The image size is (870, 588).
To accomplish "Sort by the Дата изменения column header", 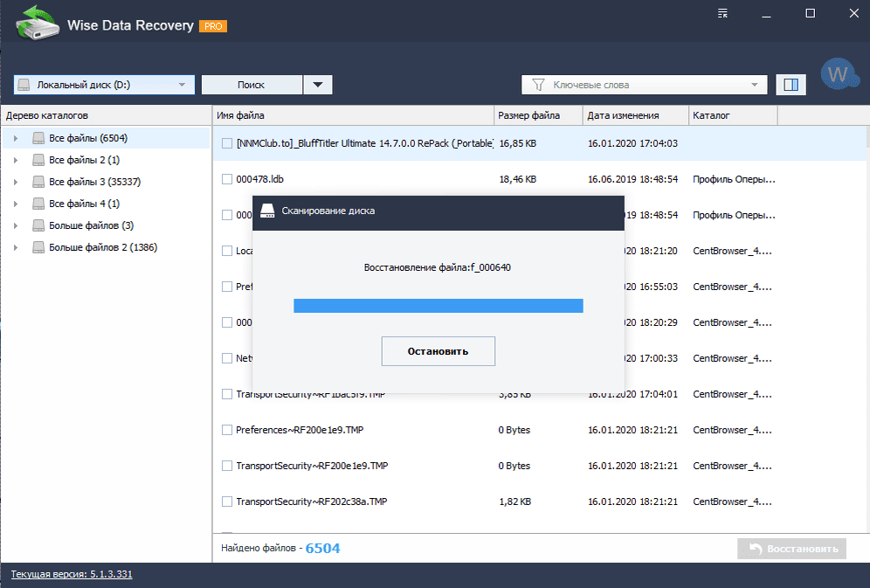I will click(623, 115).
